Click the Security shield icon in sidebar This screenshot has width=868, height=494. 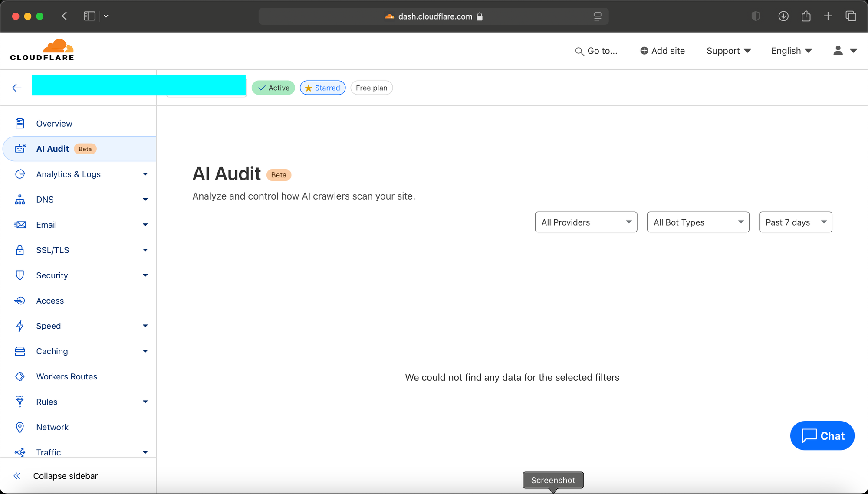coord(20,275)
